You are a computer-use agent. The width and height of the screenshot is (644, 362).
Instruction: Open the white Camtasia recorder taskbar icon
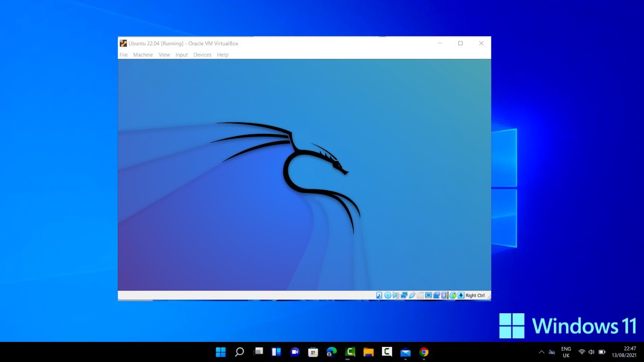pyautogui.click(x=387, y=352)
